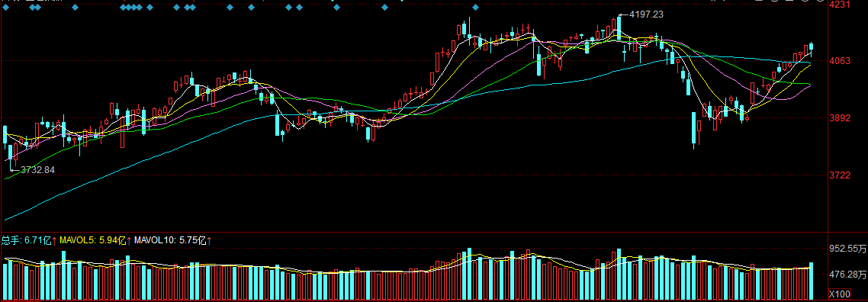Click the 3722 price axis label
The image size is (868, 302).
(x=839, y=175)
